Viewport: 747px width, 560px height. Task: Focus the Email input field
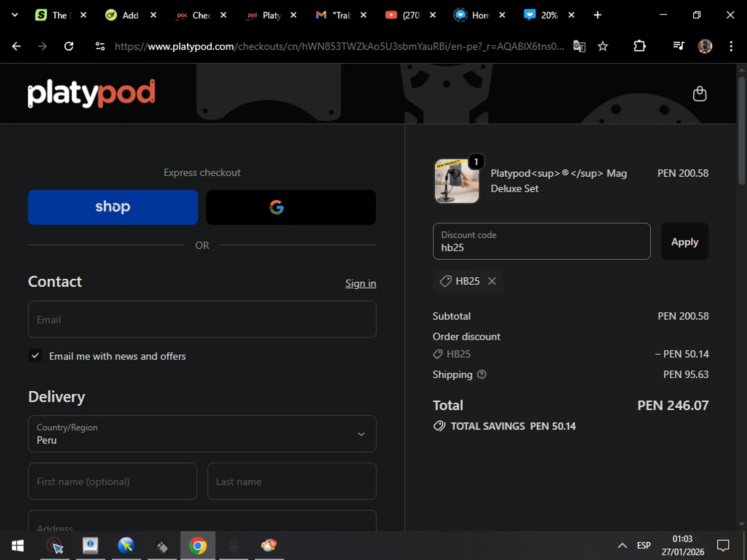(x=202, y=319)
